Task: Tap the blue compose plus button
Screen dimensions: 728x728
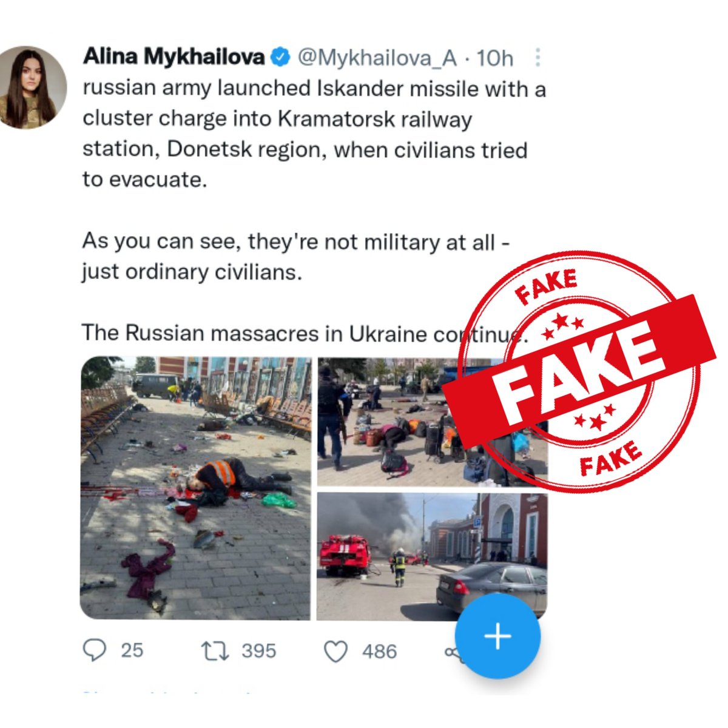Action: (x=497, y=636)
